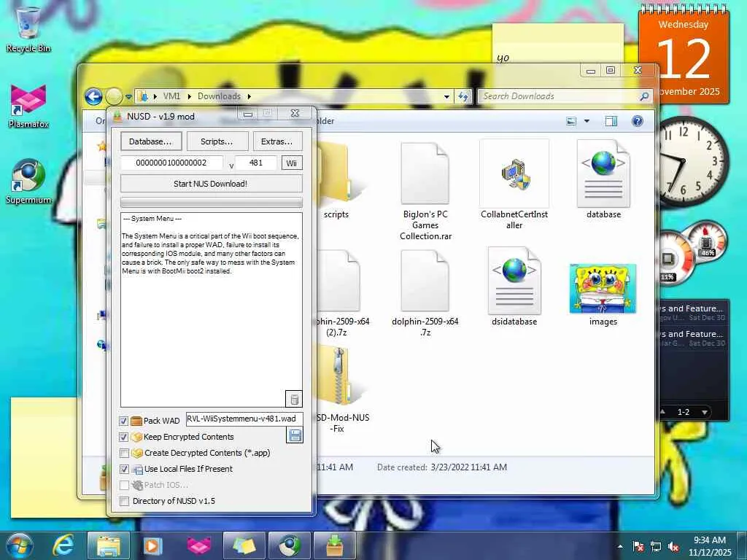Open the Scripts... menu in NUSD
The width and height of the screenshot is (747, 560).
[217, 141]
